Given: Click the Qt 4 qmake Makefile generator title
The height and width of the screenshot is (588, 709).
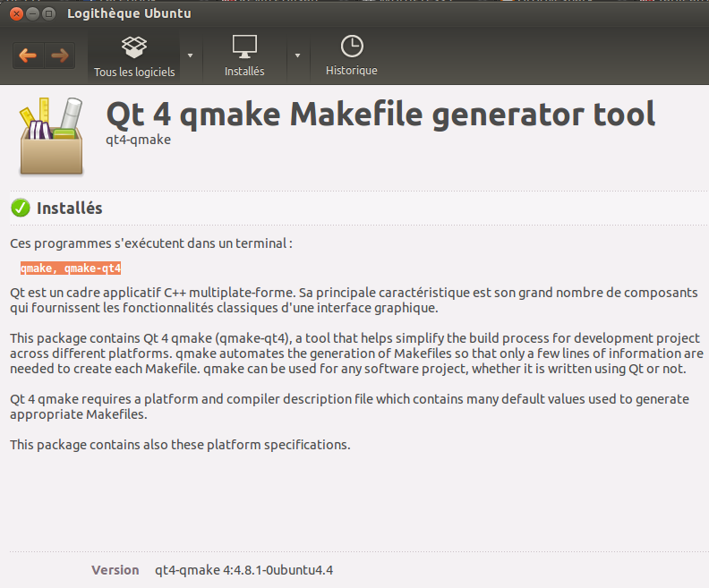Looking at the screenshot, I should [380, 115].
